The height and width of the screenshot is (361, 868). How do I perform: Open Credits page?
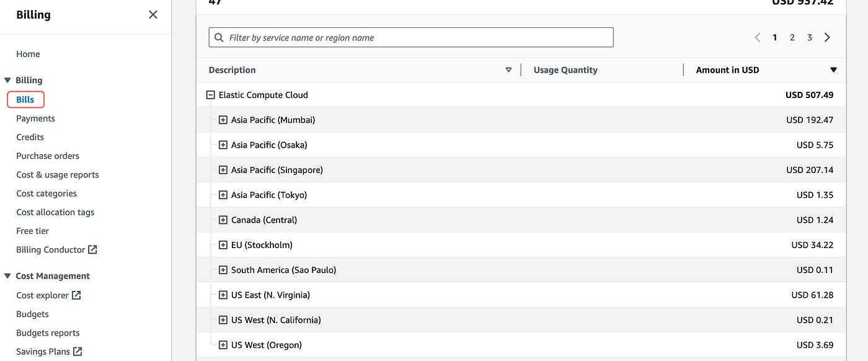point(30,137)
